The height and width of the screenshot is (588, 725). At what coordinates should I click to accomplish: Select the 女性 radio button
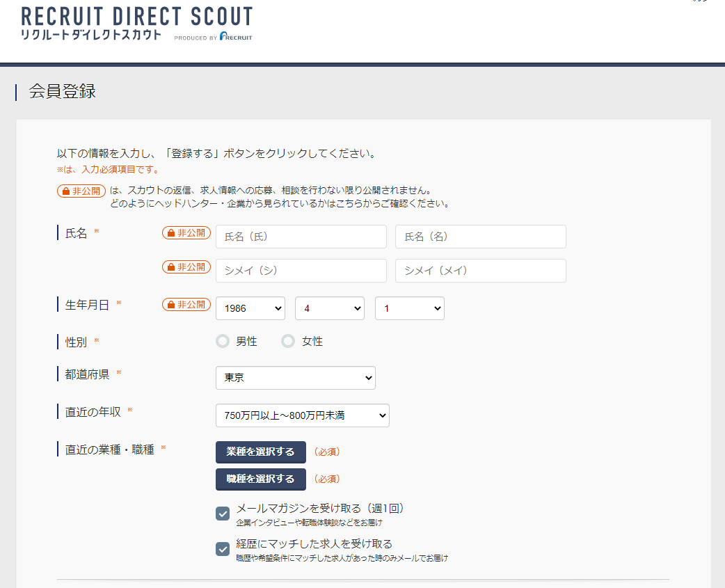288,341
